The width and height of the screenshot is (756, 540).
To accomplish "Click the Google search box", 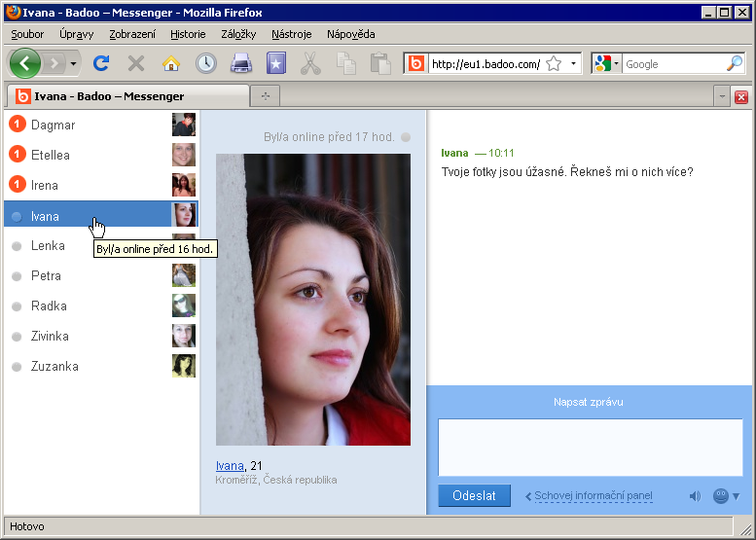I will point(674,64).
